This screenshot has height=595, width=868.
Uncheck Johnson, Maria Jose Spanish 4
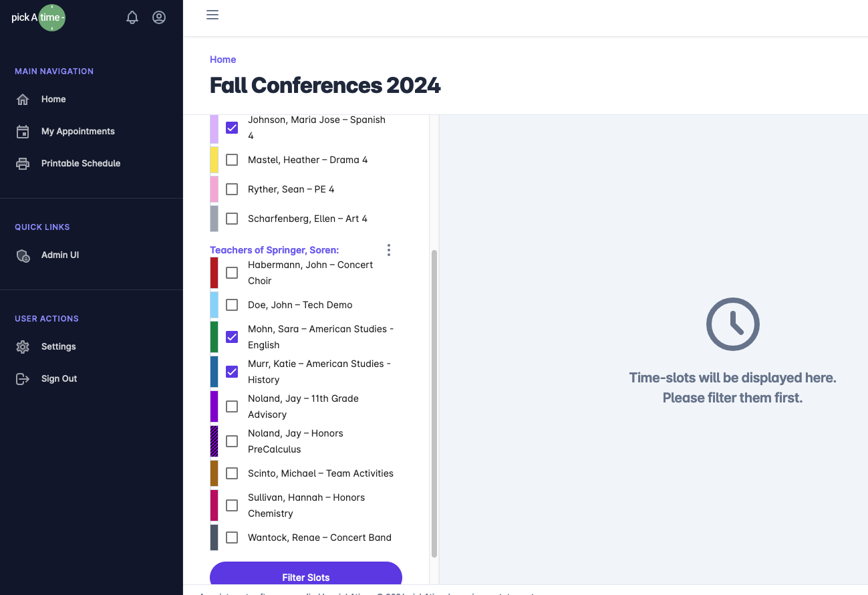(x=232, y=128)
